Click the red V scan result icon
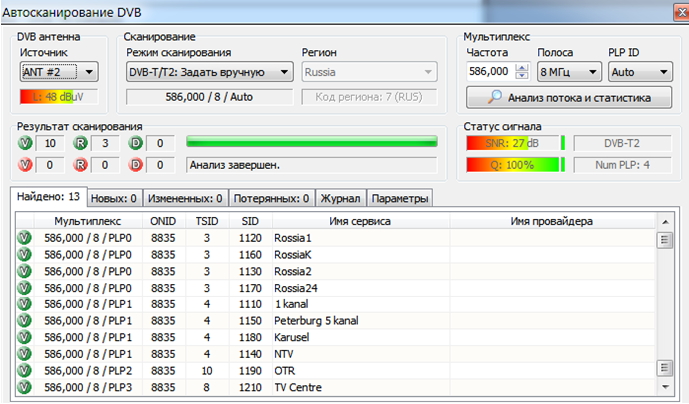Image resolution: width=689 pixels, height=404 pixels. (25, 164)
